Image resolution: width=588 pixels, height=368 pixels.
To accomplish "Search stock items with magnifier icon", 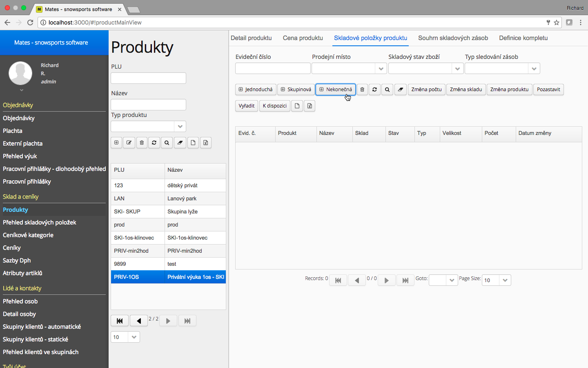I will pos(387,90).
